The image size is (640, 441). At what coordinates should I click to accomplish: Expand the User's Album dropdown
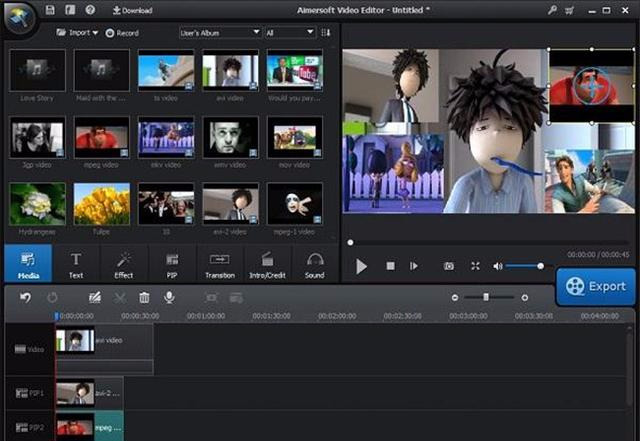point(220,33)
